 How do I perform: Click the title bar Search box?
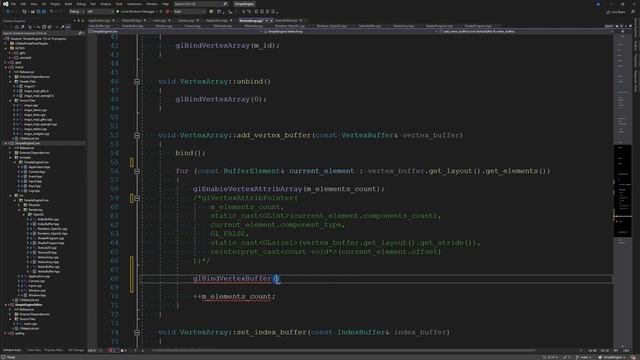pyautogui.click(x=200, y=4)
